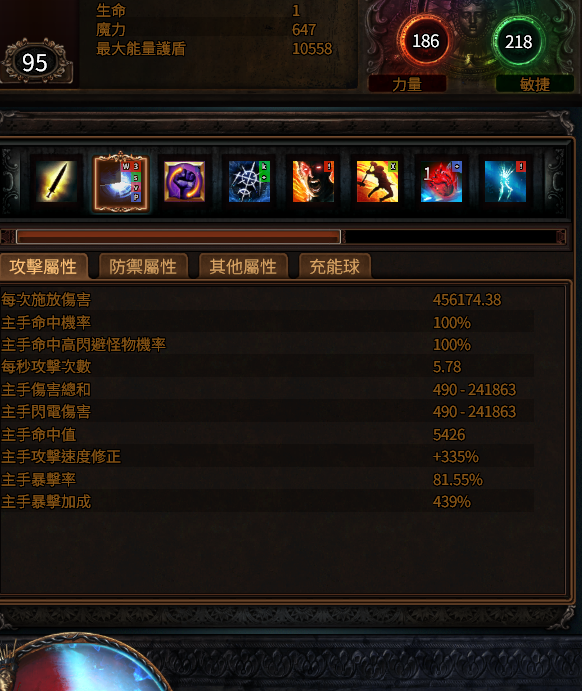Choose the purple fist skill icon

click(x=185, y=182)
